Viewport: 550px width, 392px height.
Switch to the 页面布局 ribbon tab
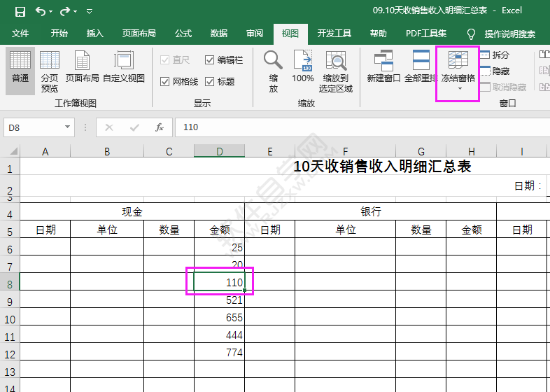139,34
